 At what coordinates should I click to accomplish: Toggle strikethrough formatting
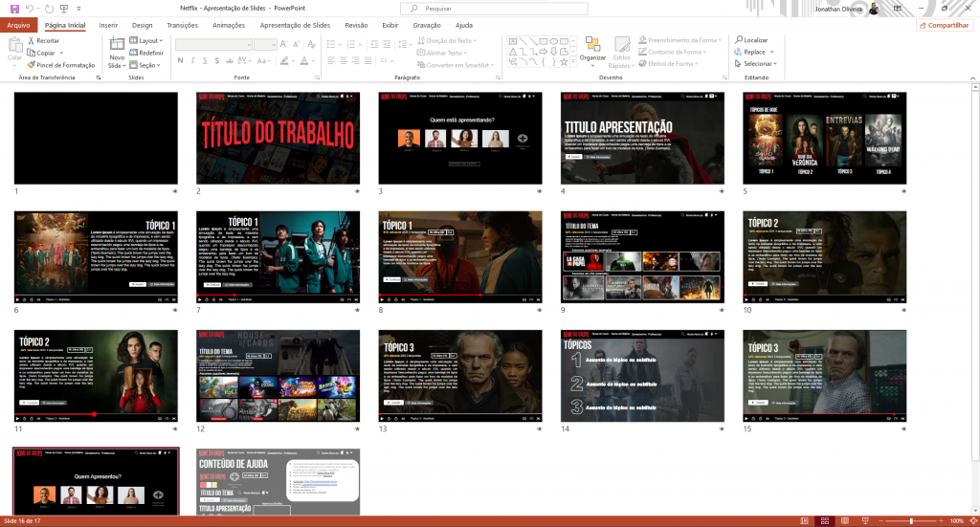pyautogui.click(x=230, y=60)
